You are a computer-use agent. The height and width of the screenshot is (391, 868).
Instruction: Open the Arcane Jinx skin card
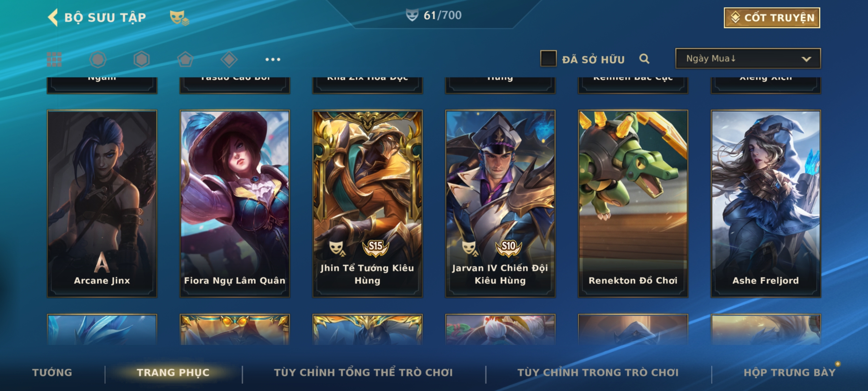102,204
